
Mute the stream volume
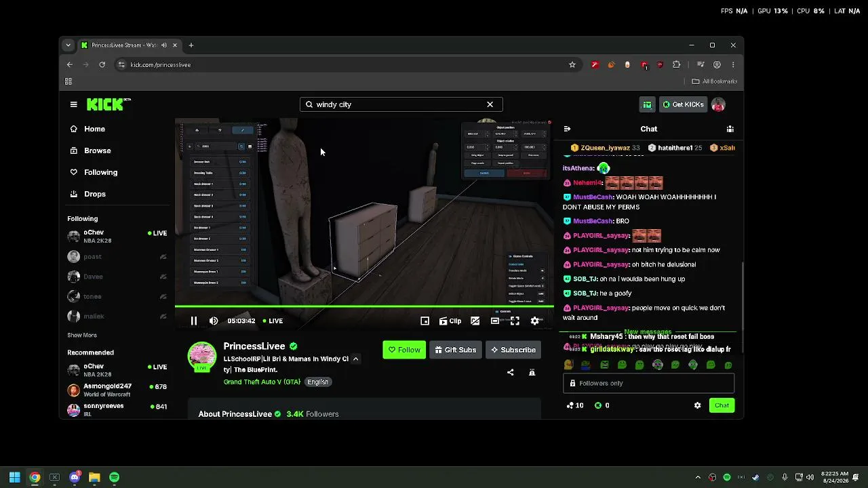[214, 321]
